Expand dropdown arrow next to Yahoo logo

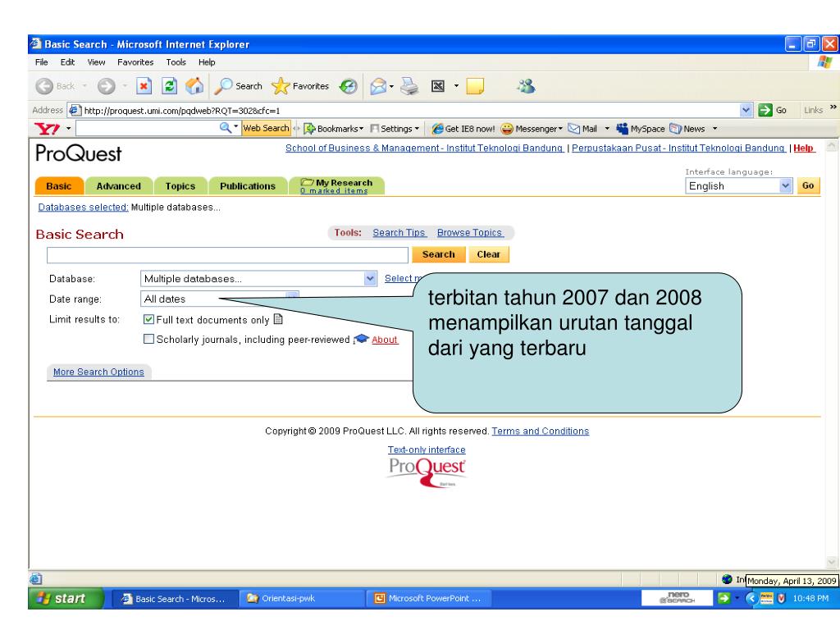pyautogui.click(x=69, y=129)
